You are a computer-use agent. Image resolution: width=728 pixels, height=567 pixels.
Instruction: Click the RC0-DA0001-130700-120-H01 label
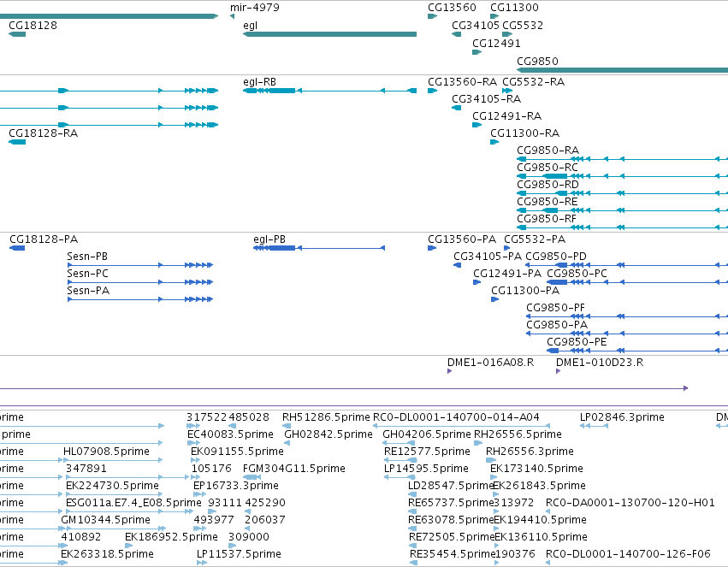[630, 503]
